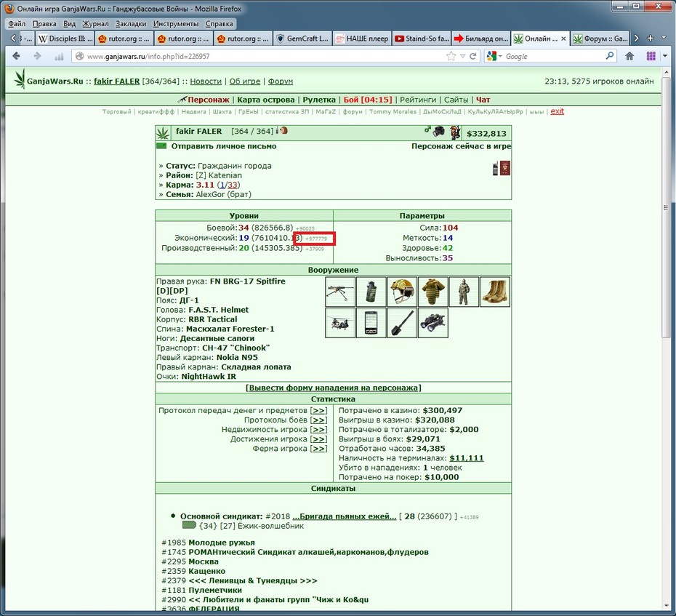Open the Закладки menu

(x=131, y=24)
